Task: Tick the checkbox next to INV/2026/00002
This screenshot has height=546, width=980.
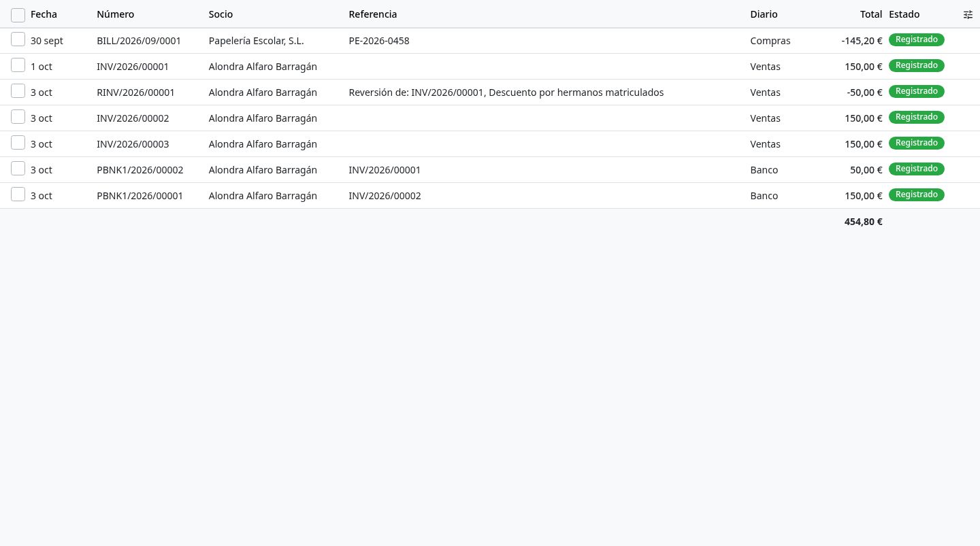Action: point(18,117)
